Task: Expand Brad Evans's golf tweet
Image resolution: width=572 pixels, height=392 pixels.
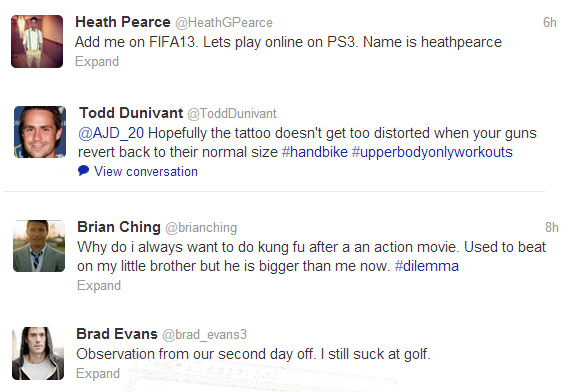Action: pos(98,374)
